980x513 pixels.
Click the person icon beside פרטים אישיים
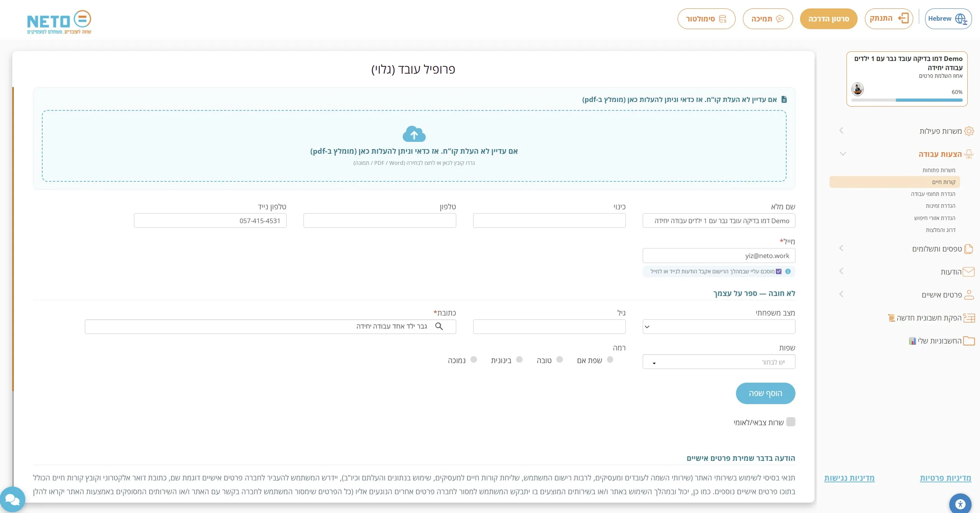pyautogui.click(x=969, y=295)
